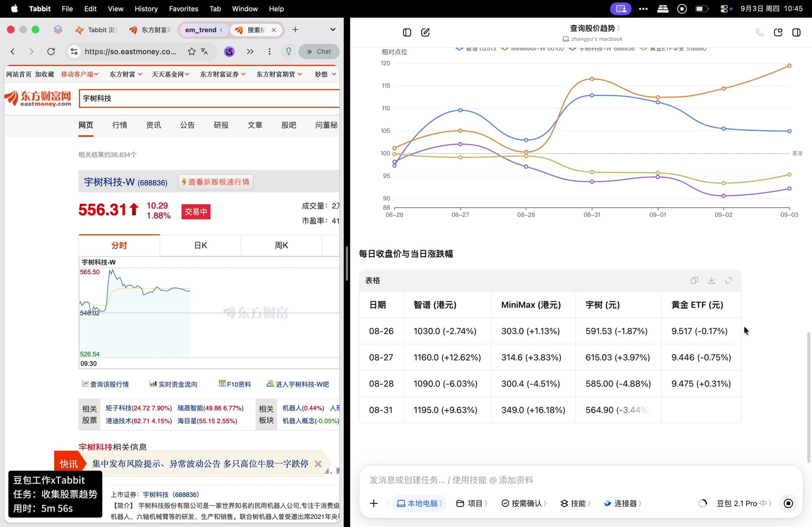Click the lightbulb icon in toolbar
This screenshot has height=527, width=812.
[x=288, y=52]
